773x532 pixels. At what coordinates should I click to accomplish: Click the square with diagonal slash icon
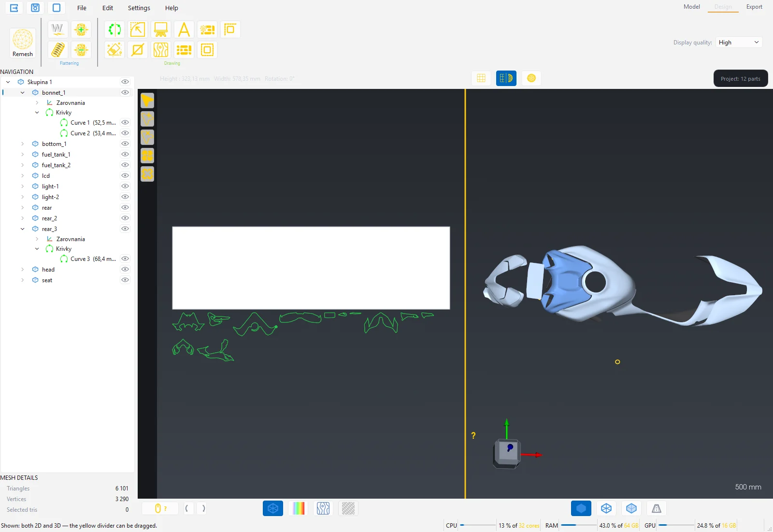click(138, 50)
